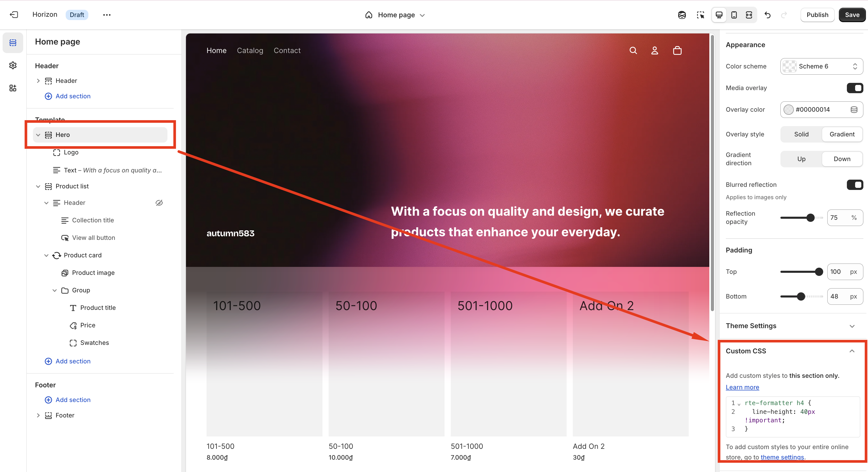Open the Learn more link
The width and height of the screenshot is (868, 472).
[742, 387]
